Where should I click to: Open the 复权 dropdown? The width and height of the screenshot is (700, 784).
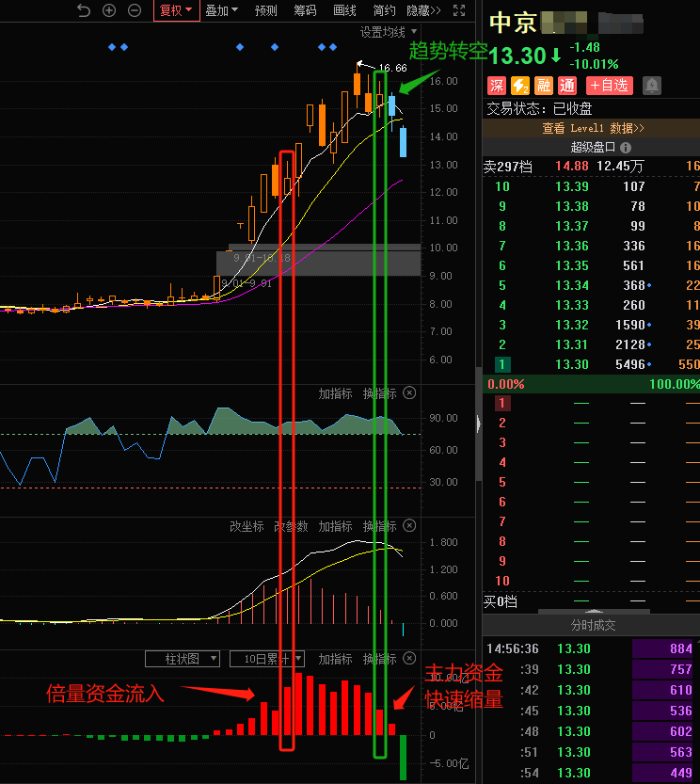177,10
